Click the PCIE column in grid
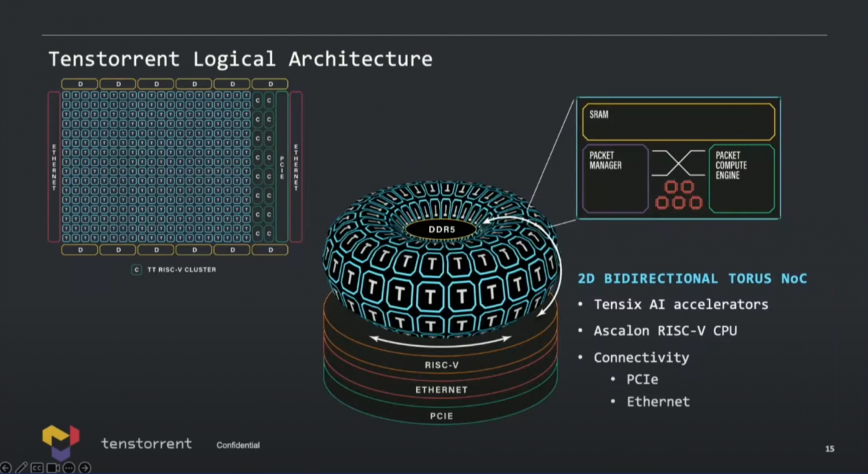Screen dimensions: 868x474 tap(282, 166)
